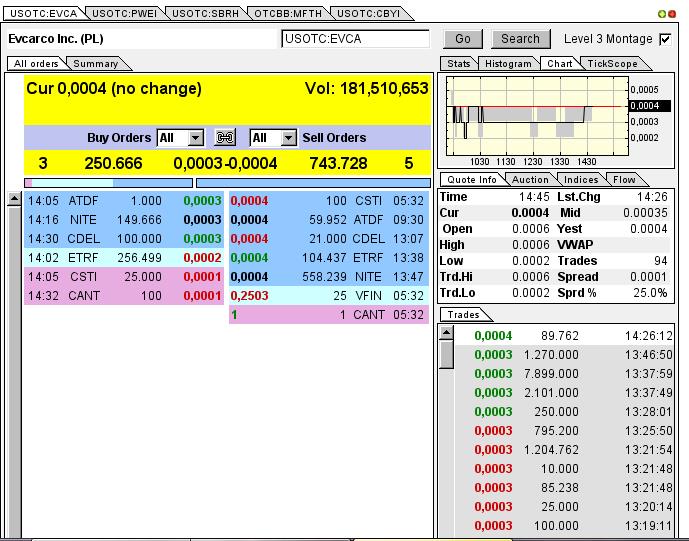The height and width of the screenshot is (541, 689).
Task: Click the Evcarco Inc. (PL) title
Action: click(x=56, y=39)
